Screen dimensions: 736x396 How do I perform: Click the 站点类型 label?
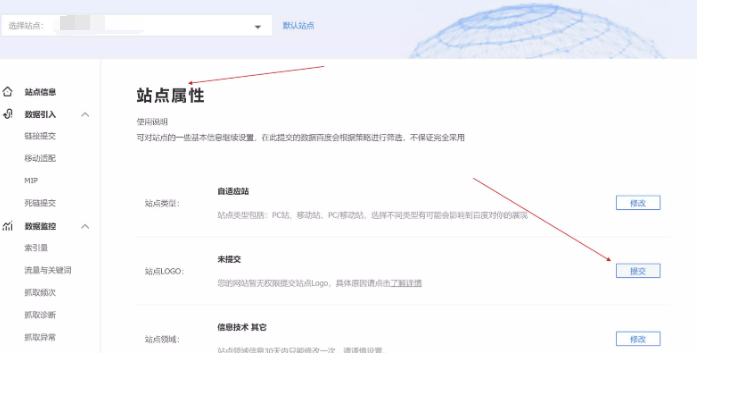(x=162, y=204)
